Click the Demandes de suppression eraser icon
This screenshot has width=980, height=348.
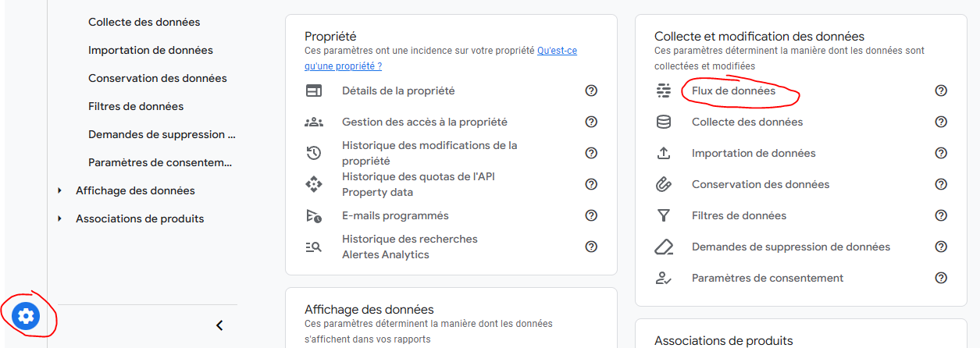664,247
